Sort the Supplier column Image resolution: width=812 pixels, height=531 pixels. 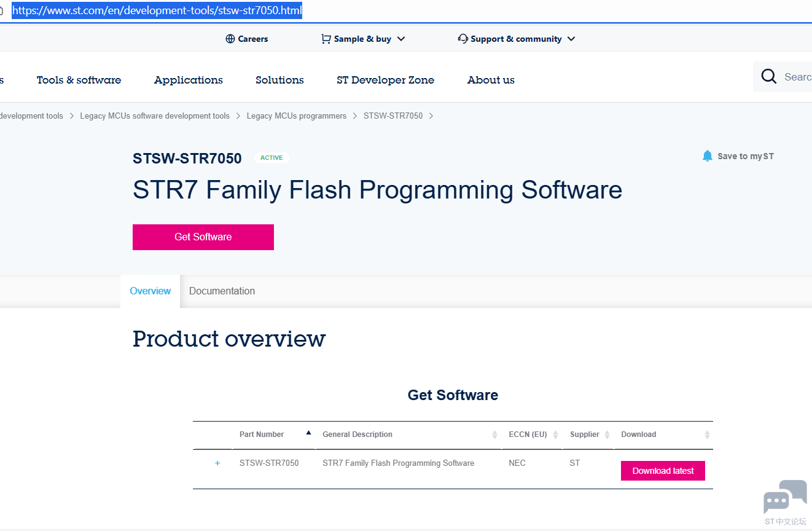coord(607,435)
